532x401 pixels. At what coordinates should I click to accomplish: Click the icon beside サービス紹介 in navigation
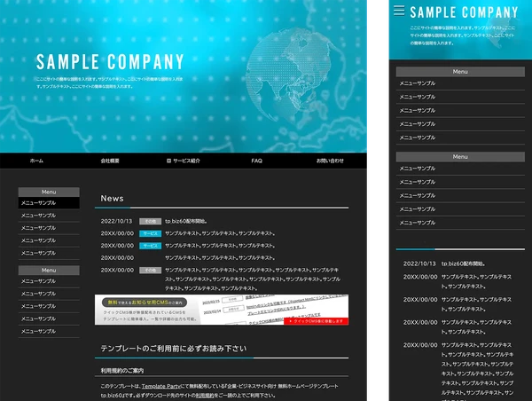point(168,161)
